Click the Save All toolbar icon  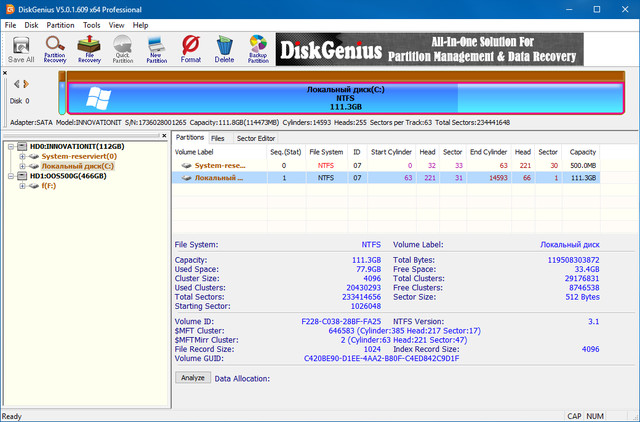click(x=21, y=48)
